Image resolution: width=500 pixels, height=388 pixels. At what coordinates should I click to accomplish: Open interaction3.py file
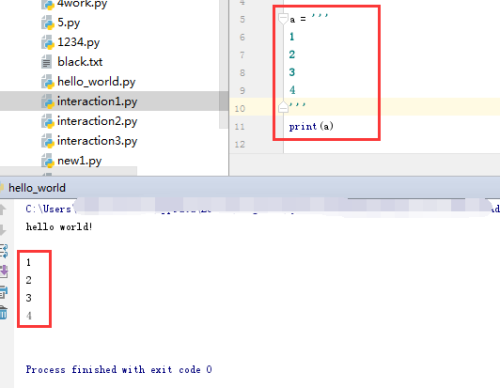(x=97, y=141)
